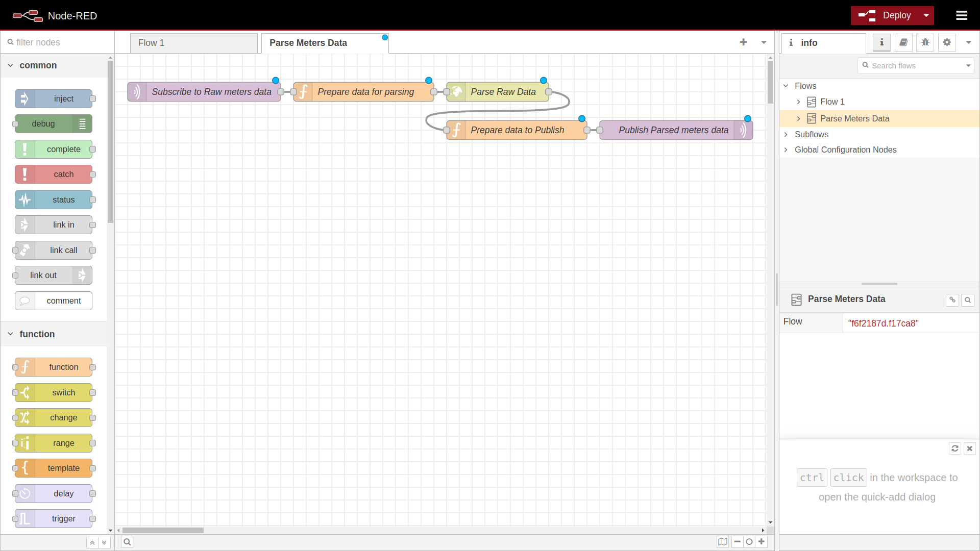Zoom out on the flow workspace
Screen dimensions: 980x551
(x=737, y=542)
